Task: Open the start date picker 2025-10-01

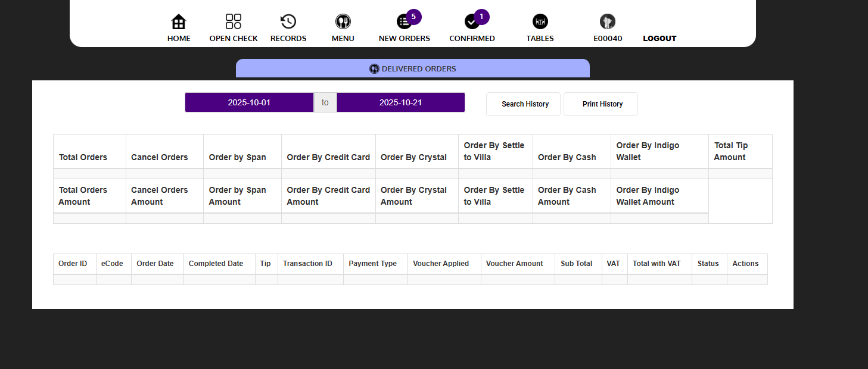Action: click(249, 102)
